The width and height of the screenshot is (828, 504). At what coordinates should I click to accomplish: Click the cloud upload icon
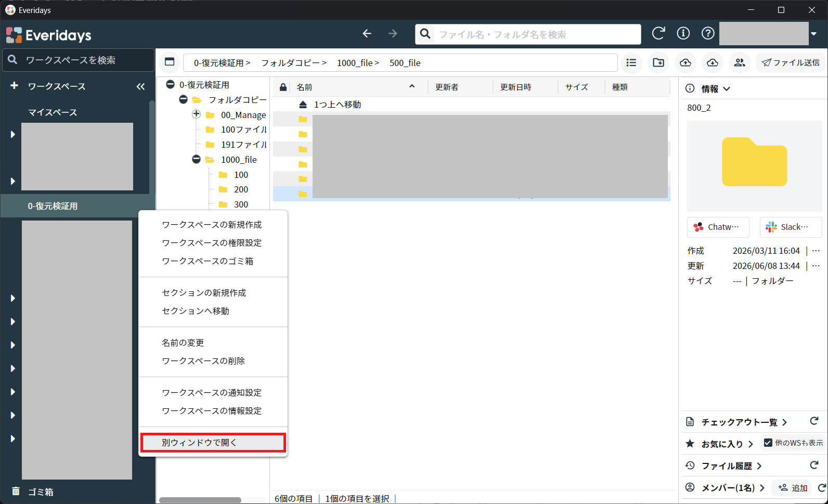685,62
